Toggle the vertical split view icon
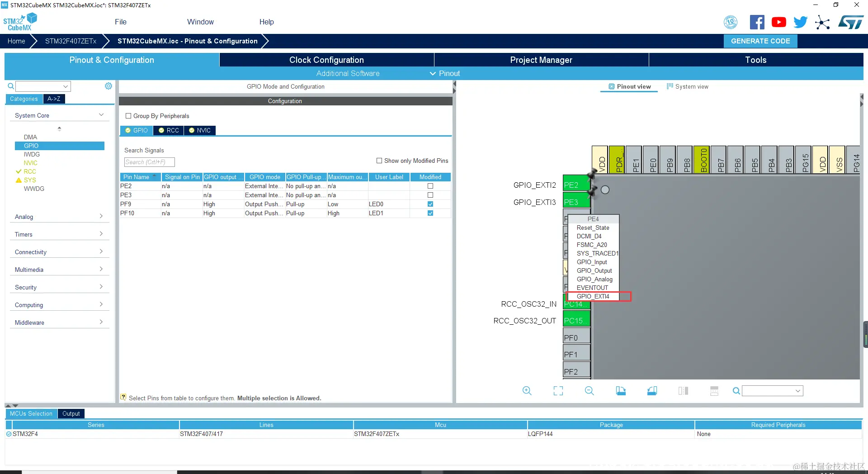 click(714, 391)
